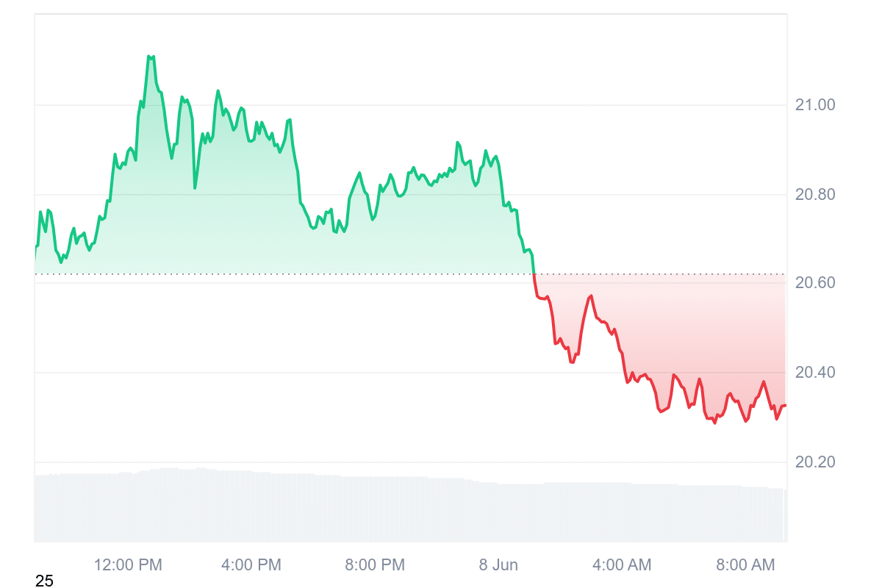Viewport: 882px width, 588px height.
Task: Select the final red data point at right edge
Action: pos(785,406)
